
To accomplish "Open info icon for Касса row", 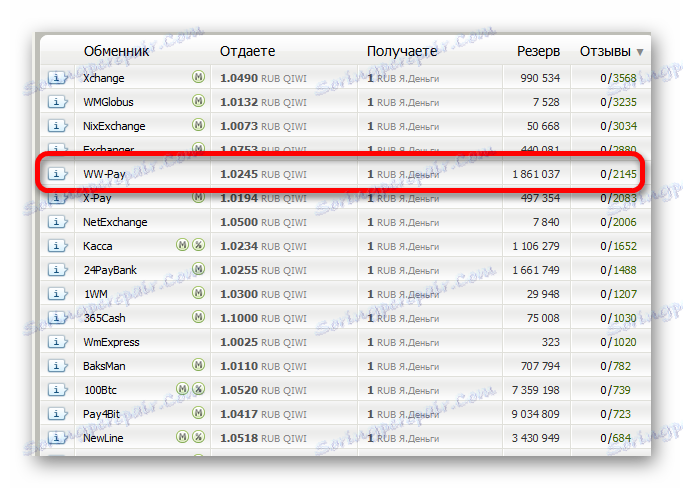I will (57, 246).
